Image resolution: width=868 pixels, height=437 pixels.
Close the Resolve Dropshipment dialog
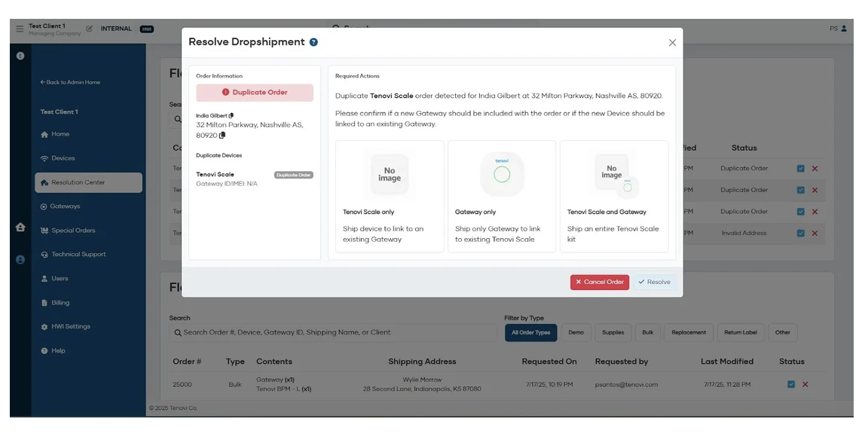672,43
